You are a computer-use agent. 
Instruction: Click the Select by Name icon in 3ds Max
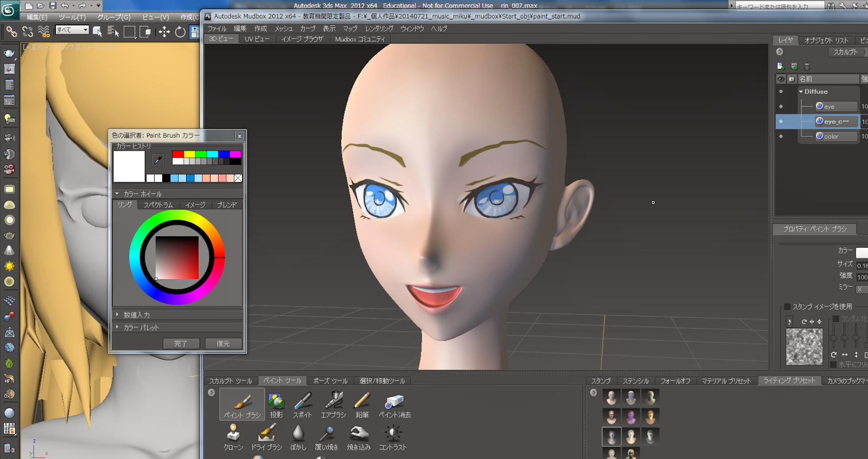click(x=113, y=31)
